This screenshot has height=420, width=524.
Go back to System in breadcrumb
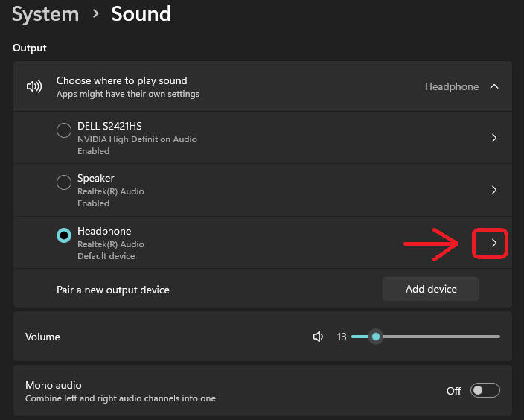[45, 13]
